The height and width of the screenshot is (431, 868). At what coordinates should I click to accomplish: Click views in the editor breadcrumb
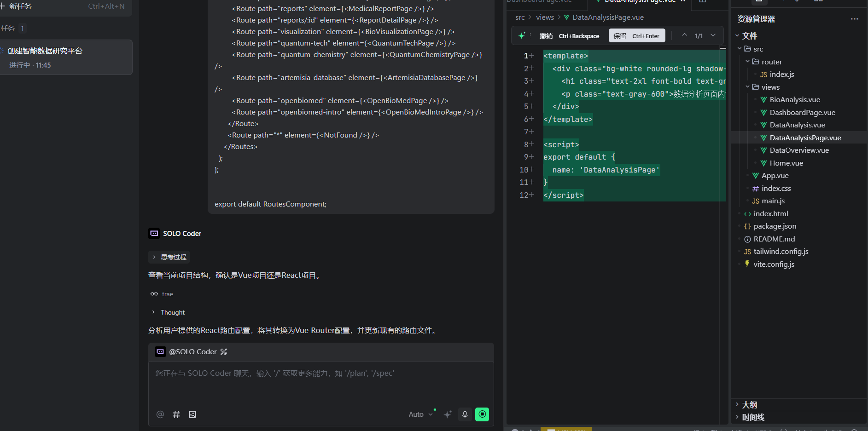[x=545, y=17]
